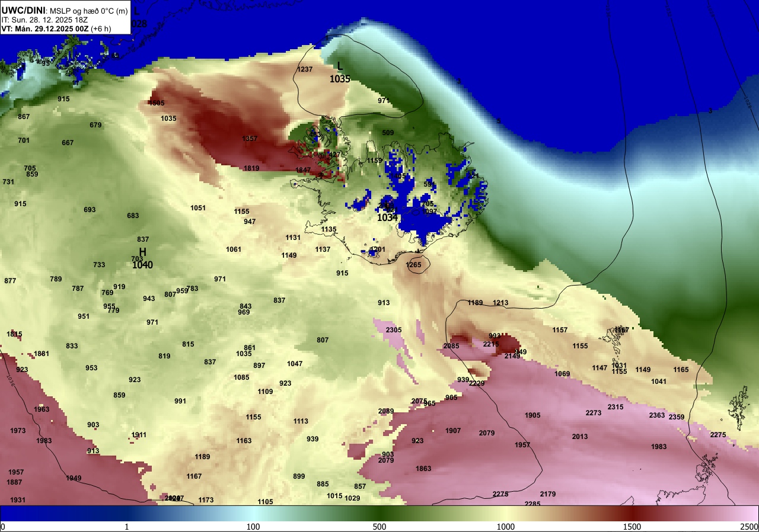Click the height value 2273

click(x=594, y=413)
